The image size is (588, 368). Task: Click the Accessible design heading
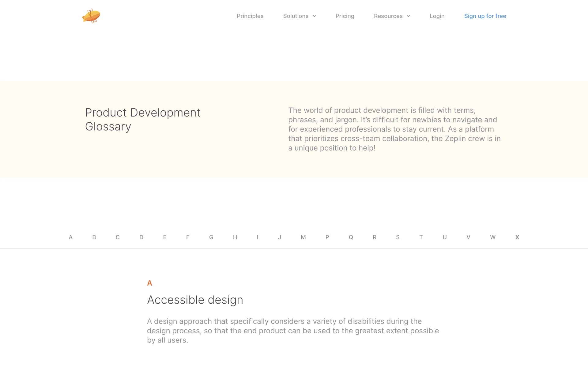point(195,300)
